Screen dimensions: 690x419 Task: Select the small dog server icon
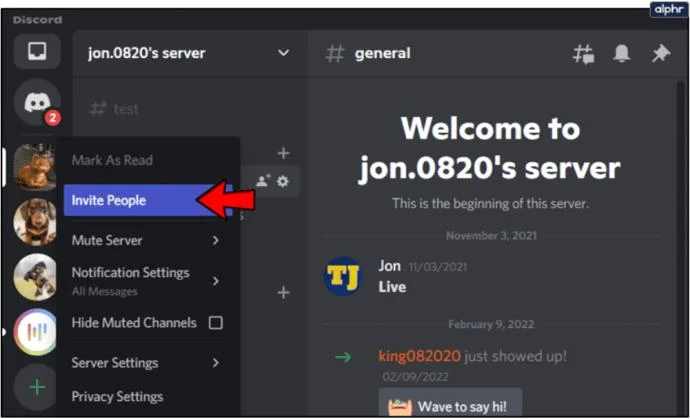(35, 277)
